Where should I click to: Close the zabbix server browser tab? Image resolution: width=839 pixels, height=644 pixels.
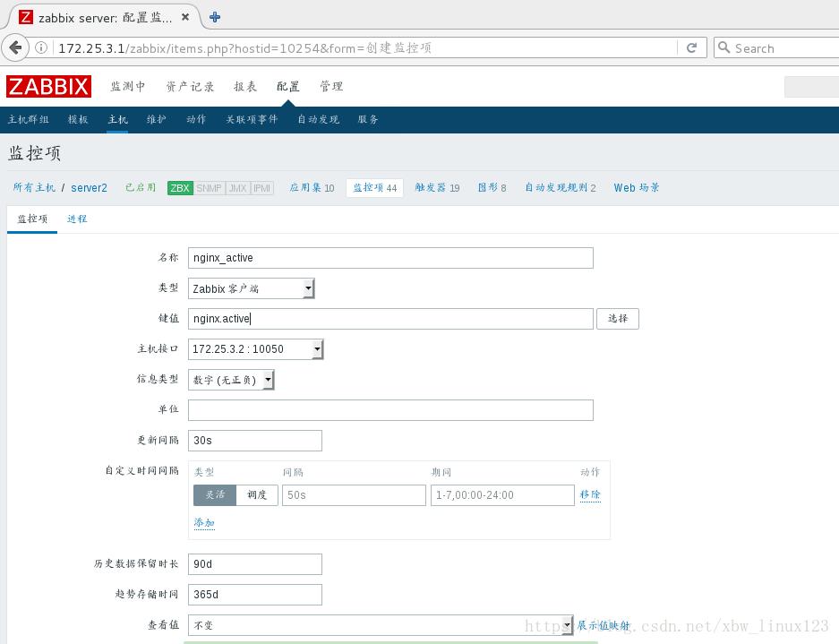(x=185, y=17)
